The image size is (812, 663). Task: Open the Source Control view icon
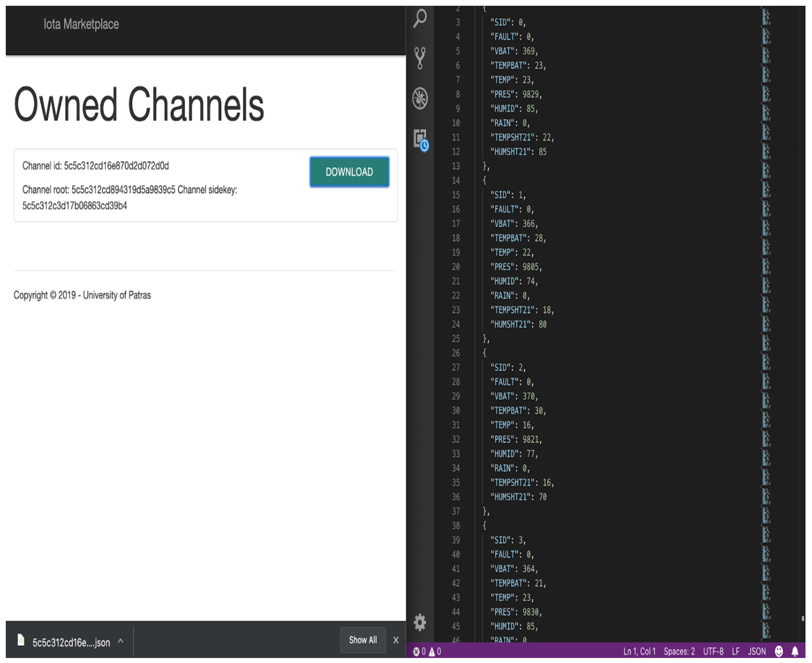click(420, 58)
